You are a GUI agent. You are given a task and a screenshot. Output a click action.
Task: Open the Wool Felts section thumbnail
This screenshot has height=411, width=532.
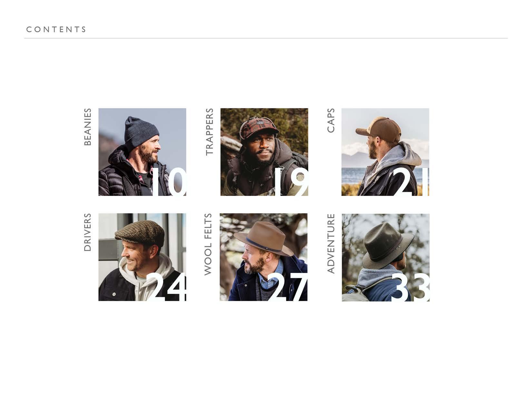[263, 257]
